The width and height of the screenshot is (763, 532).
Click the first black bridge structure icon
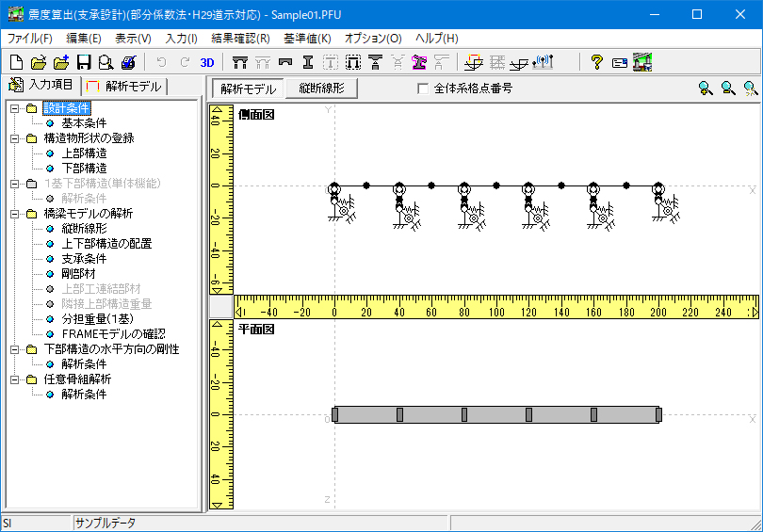coord(240,62)
